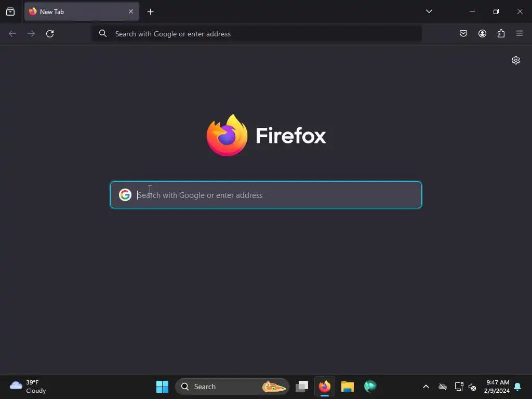This screenshot has width=532, height=399.
Task: Restore down the Firefox window
Action: point(496,11)
